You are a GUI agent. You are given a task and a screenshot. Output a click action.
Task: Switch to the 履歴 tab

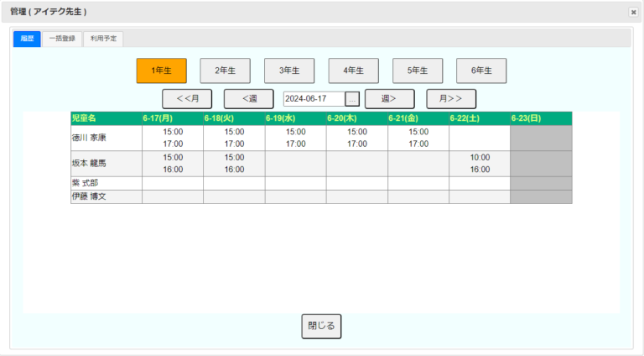(x=27, y=39)
